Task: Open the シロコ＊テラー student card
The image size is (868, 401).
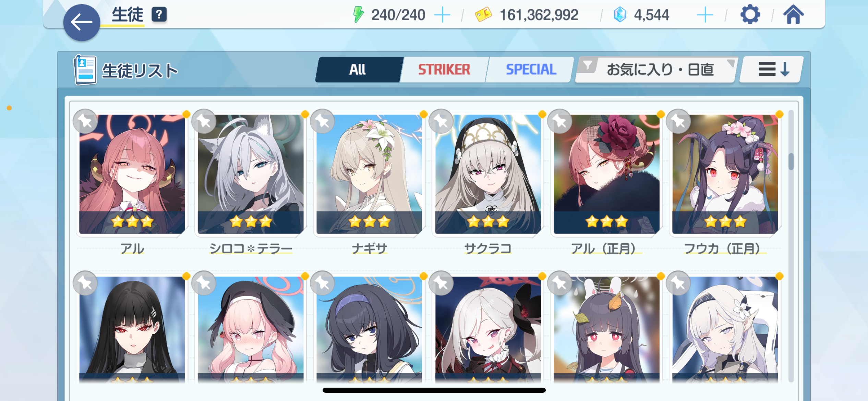Action: pos(251,175)
